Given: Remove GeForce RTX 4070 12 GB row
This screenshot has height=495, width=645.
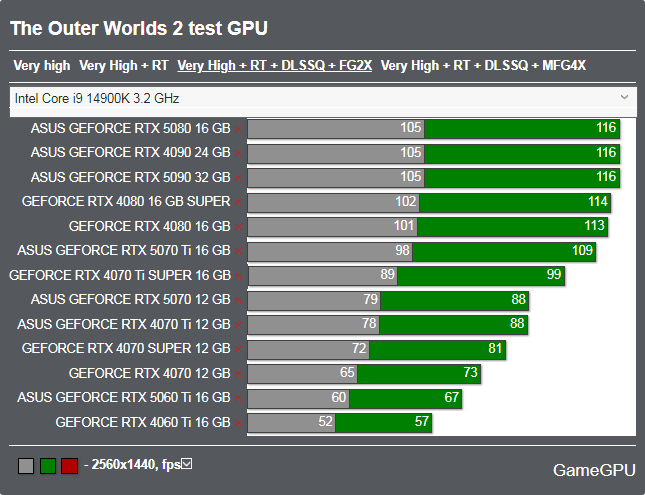Looking at the screenshot, I should (238, 374).
